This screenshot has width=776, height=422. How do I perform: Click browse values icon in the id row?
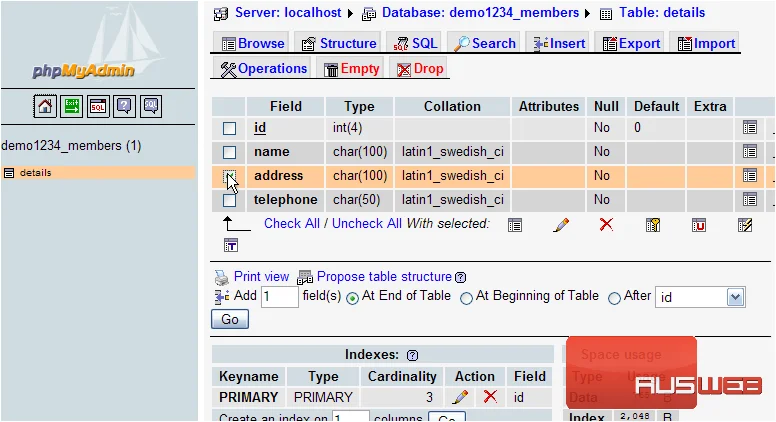point(750,128)
